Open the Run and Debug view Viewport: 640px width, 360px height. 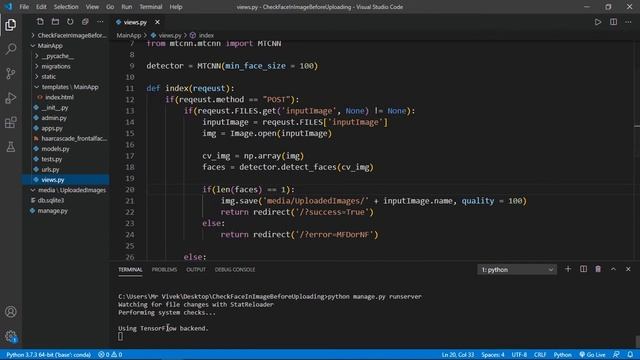11,98
